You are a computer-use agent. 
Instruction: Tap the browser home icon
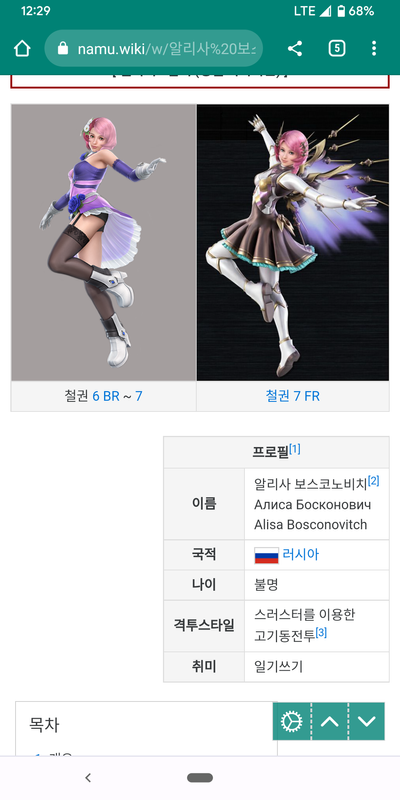[x=22, y=48]
